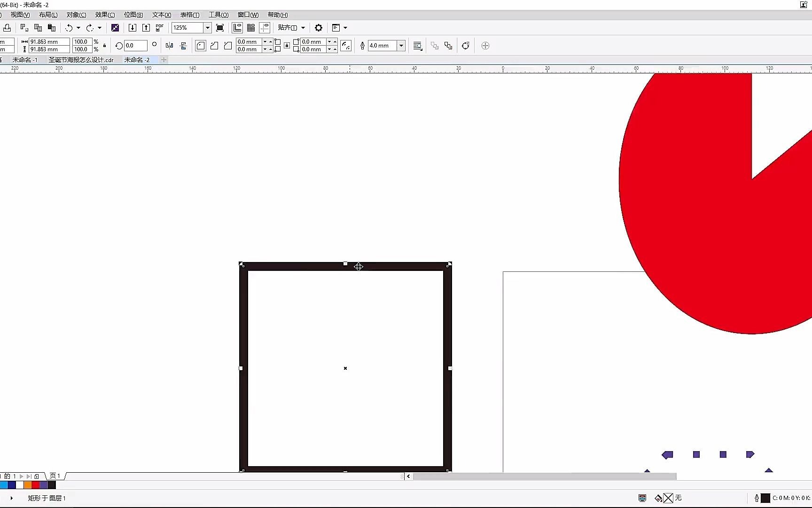
Task: Select the 页 1 page tab
Action: pos(55,476)
